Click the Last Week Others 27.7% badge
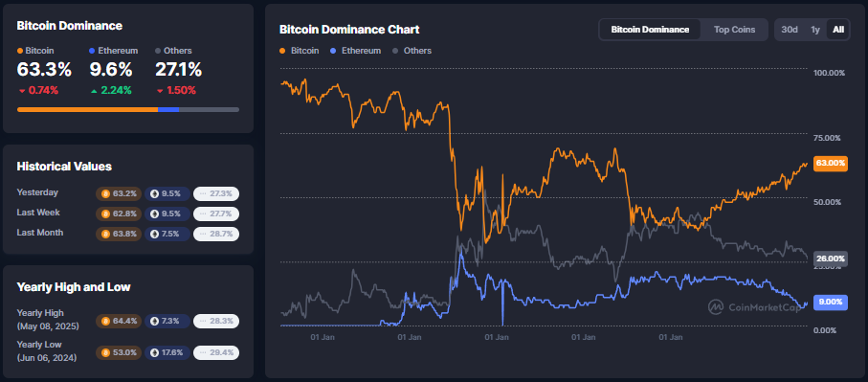Screen dimensions: 868x382 pos(216,213)
